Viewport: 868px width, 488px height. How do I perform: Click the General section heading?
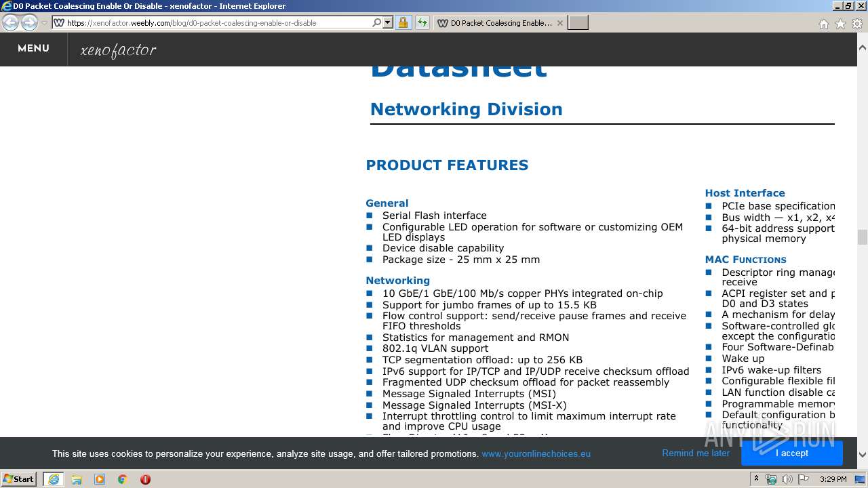click(387, 203)
